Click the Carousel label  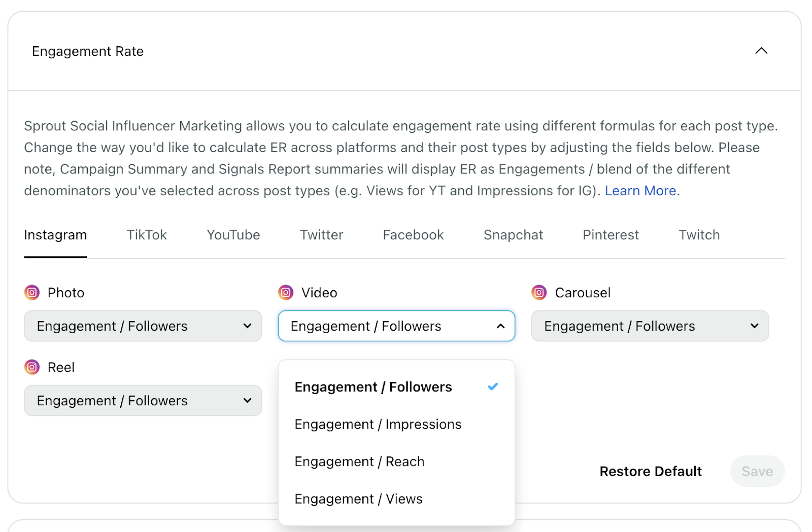coord(583,293)
